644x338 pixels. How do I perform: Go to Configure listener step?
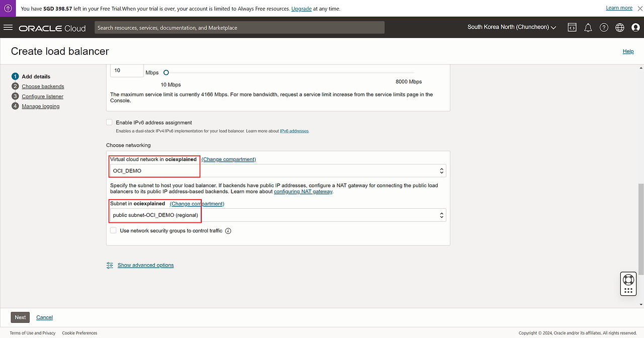click(x=43, y=97)
